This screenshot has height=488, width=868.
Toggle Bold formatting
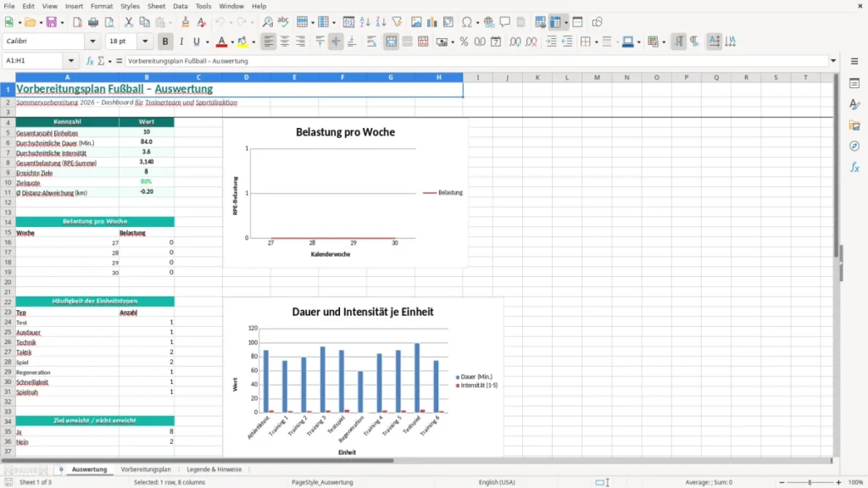coord(165,42)
